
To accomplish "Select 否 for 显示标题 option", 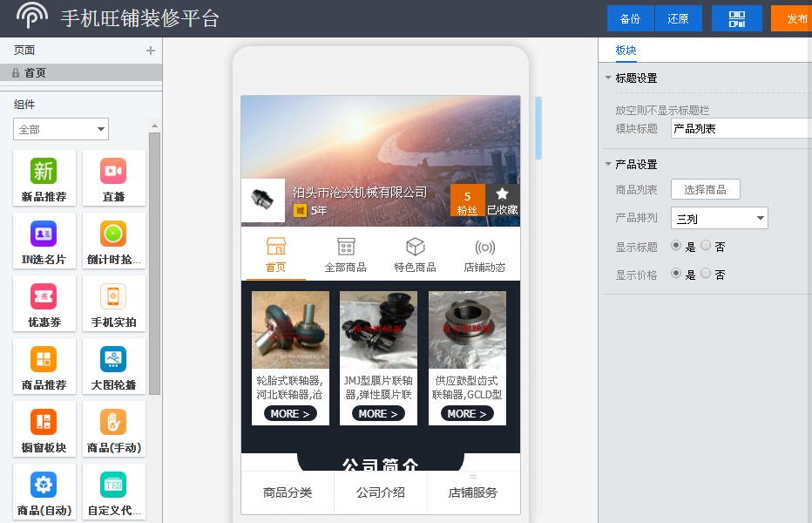I will point(706,247).
